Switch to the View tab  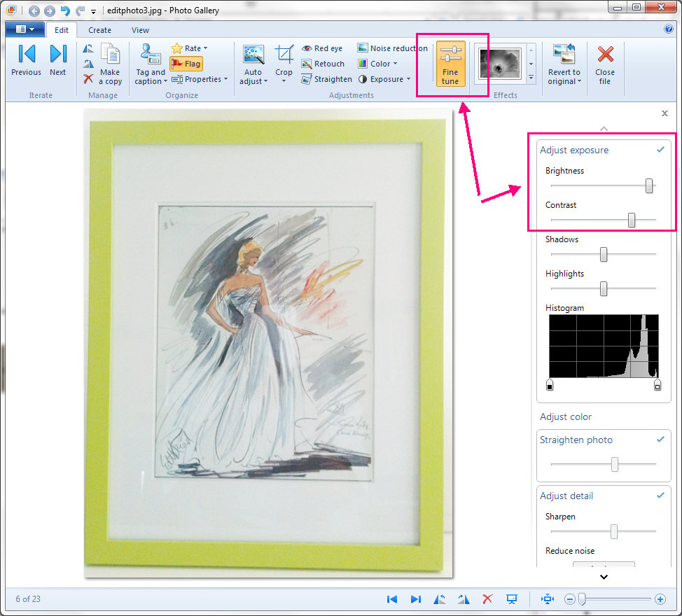coord(140,30)
